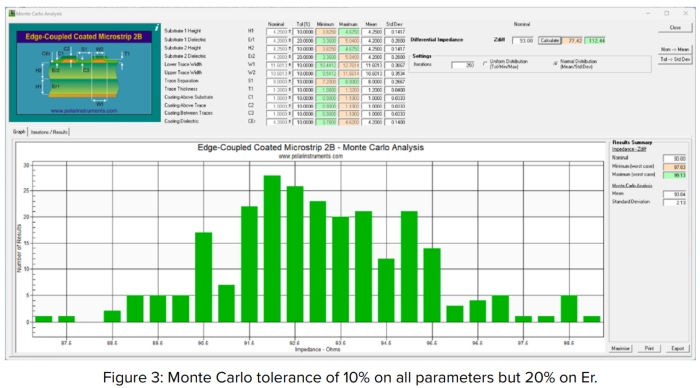
Task: Click the info icon on structure diagram
Action: tap(157, 28)
